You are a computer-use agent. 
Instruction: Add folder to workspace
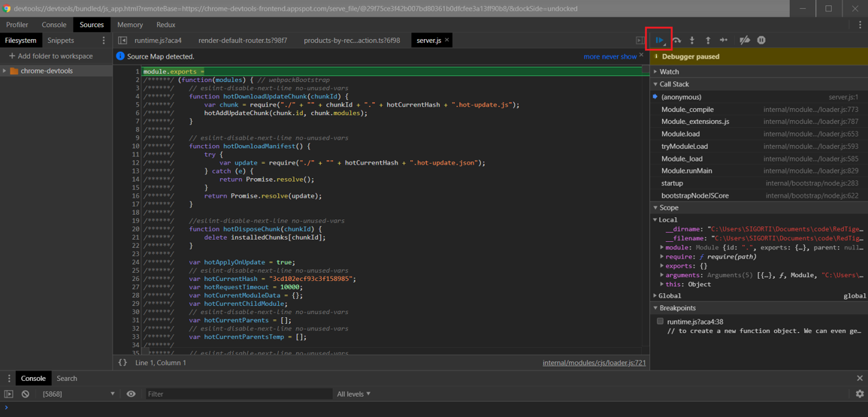coord(51,56)
